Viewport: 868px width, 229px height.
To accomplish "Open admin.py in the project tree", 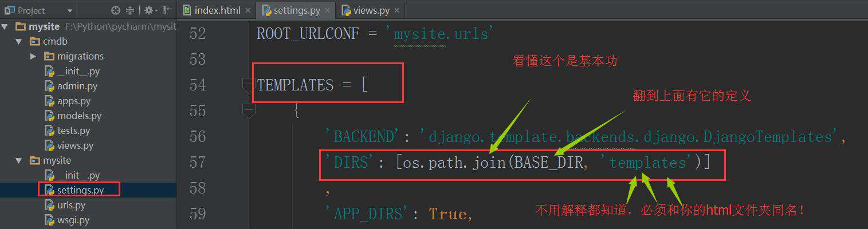I will [x=77, y=86].
